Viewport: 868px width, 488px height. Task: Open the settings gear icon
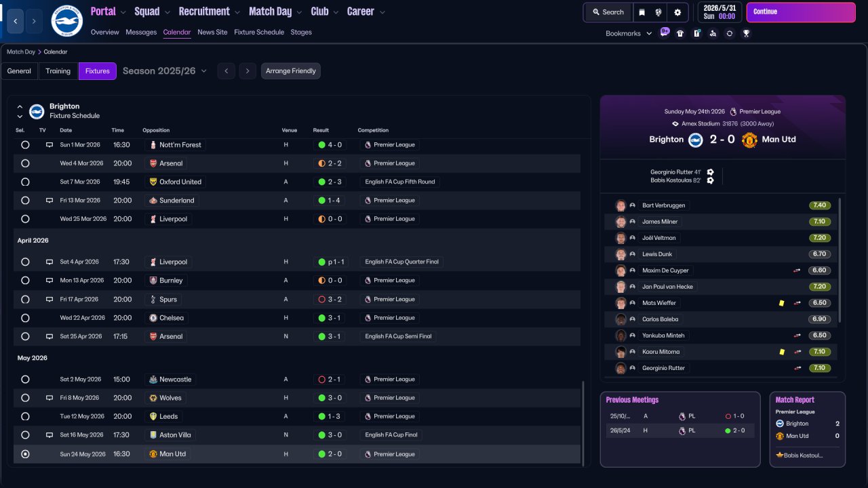[x=677, y=12]
